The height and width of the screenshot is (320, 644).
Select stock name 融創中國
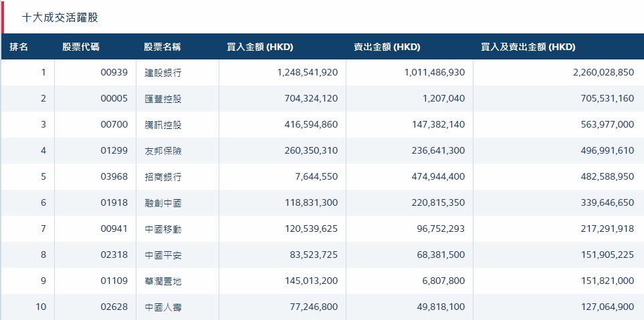pos(163,202)
